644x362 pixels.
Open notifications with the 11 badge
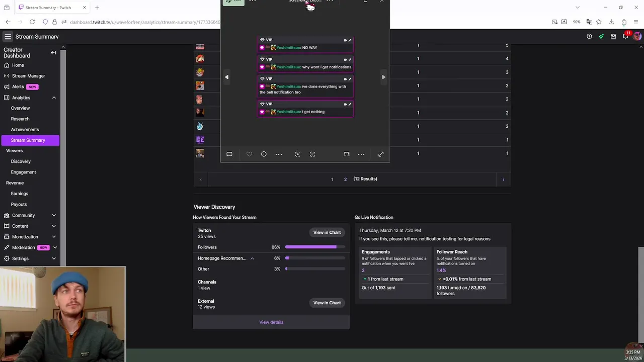[x=626, y=36]
